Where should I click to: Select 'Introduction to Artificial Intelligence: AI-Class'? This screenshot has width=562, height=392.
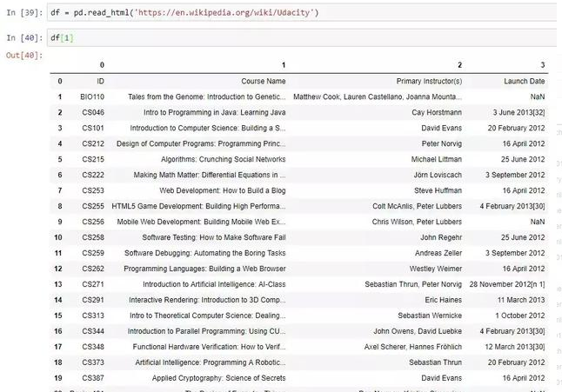(x=214, y=284)
